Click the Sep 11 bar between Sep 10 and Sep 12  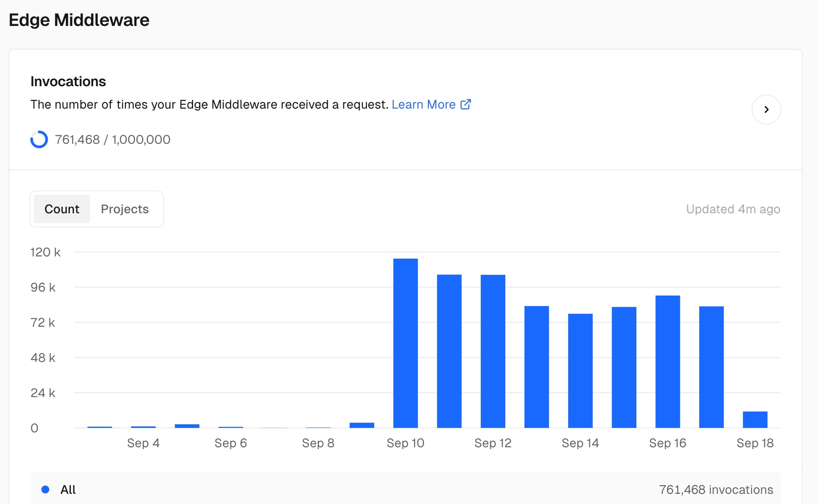(449, 351)
